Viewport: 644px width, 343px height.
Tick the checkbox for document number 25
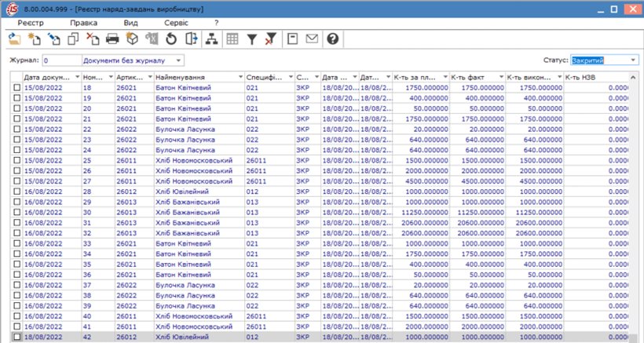(16, 160)
